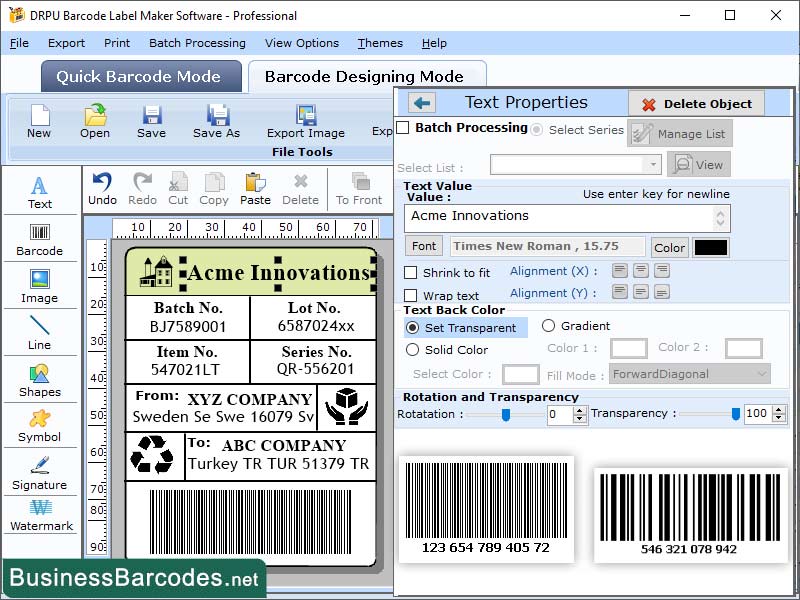This screenshot has height=600, width=800.
Task: Open the Barcode tool
Action: coord(40,238)
